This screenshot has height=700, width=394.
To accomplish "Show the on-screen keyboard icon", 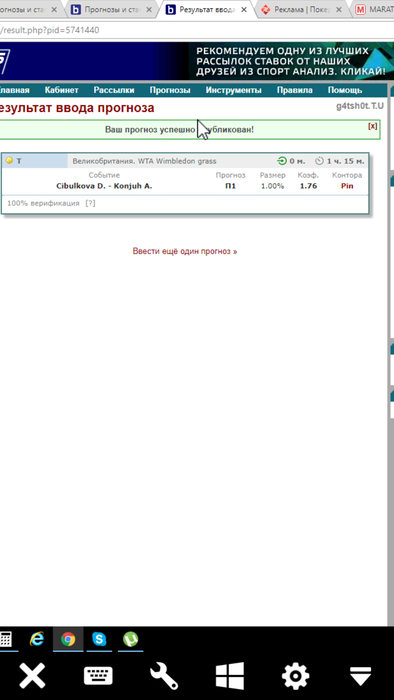I will pyautogui.click(x=98, y=676).
